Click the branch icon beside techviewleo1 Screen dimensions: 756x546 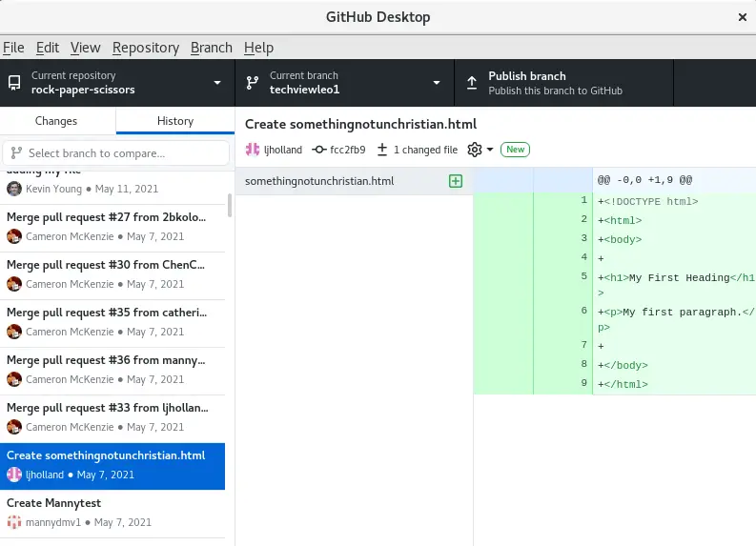click(253, 83)
